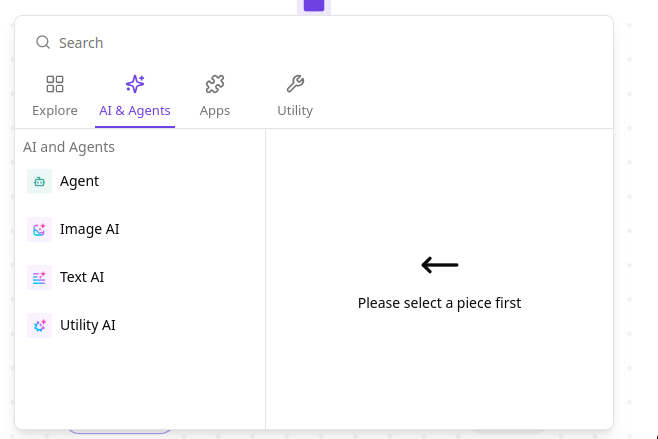The image size is (658, 439).
Task: Click the Agent robot icon
Action: click(x=39, y=182)
